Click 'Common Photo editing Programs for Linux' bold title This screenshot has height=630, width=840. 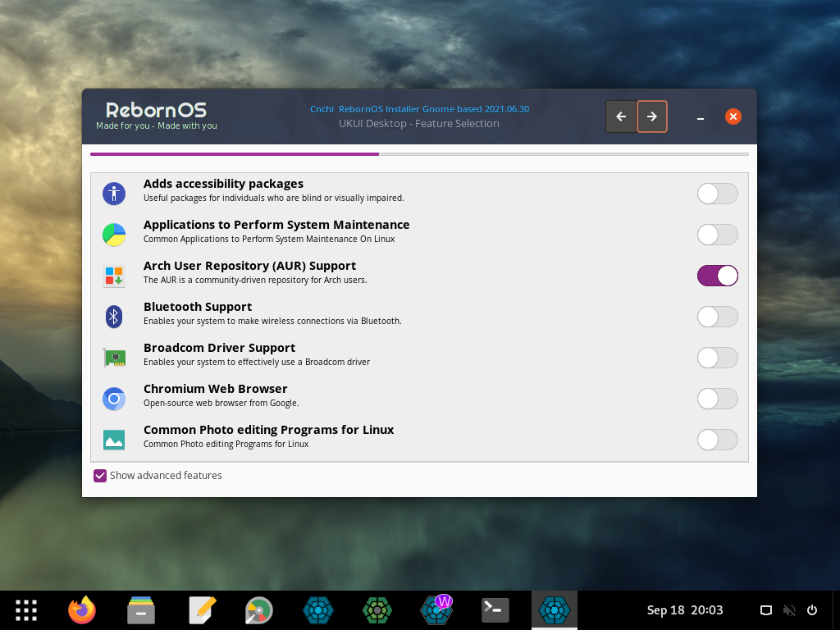[x=269, y=430]
